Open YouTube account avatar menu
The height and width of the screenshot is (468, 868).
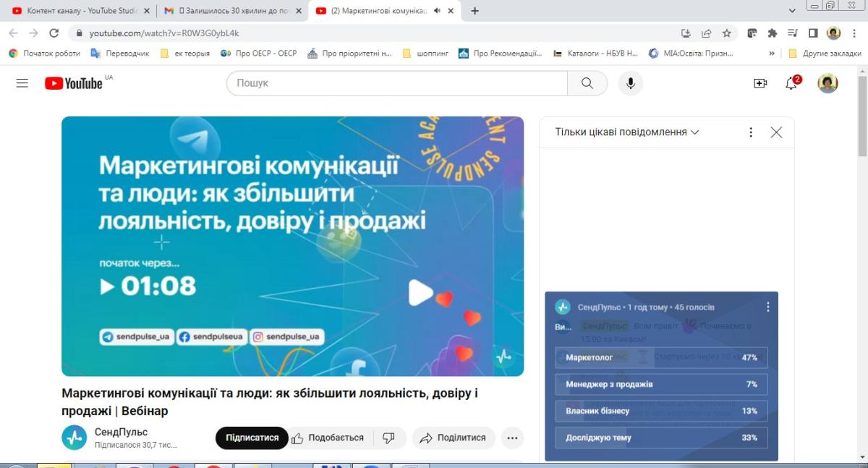pos(828,83)
